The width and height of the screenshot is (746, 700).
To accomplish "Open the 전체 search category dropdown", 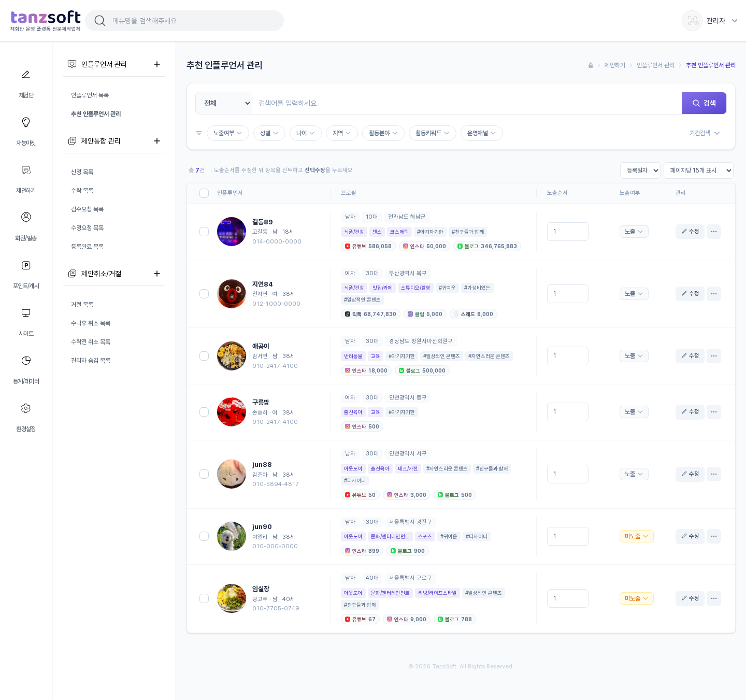I will [224, 103].
